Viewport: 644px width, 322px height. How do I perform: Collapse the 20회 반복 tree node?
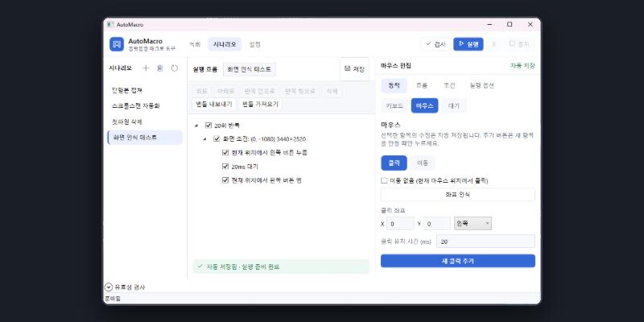(x=196, y=126)
